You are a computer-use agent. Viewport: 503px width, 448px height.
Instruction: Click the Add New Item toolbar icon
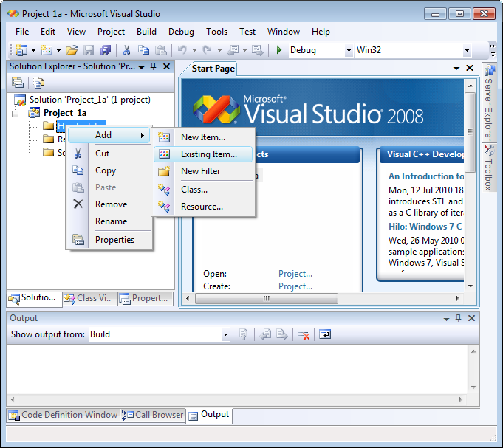tap(47, 50)
